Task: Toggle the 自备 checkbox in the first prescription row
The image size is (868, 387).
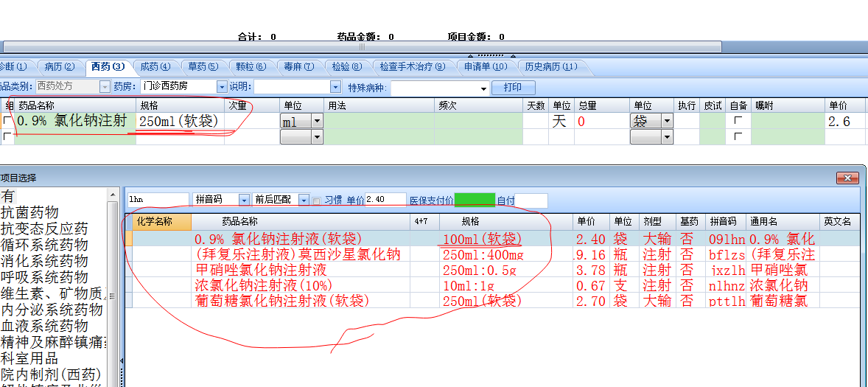Action: point(737,120)
